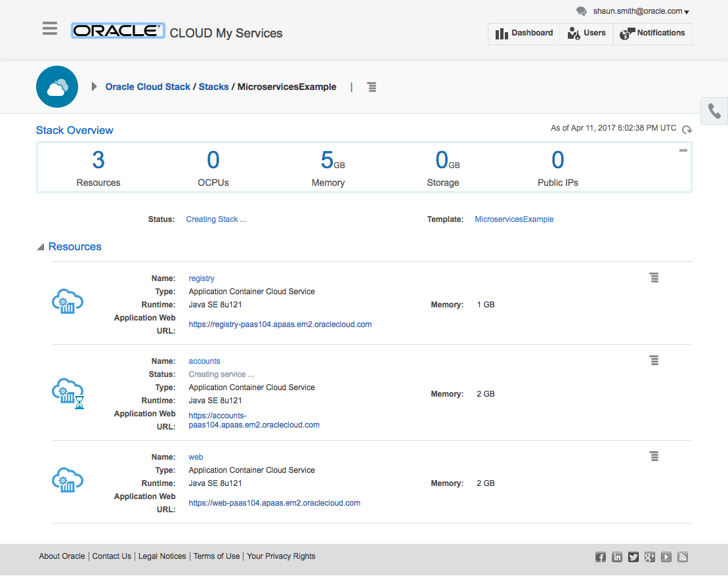
Task: Open the Facebook footer icon
Action: pyautogui.click(x=601, y=557)
